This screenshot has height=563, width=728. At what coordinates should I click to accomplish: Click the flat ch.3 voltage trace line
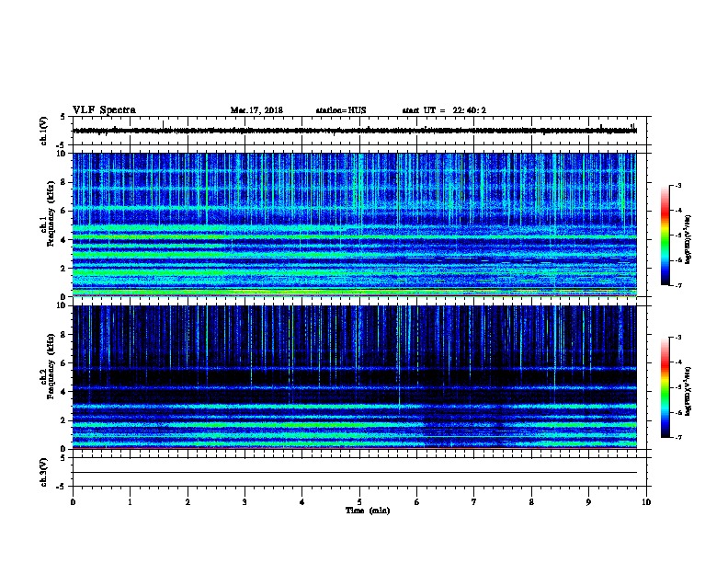pyautogui.click(x=355, y=473)
